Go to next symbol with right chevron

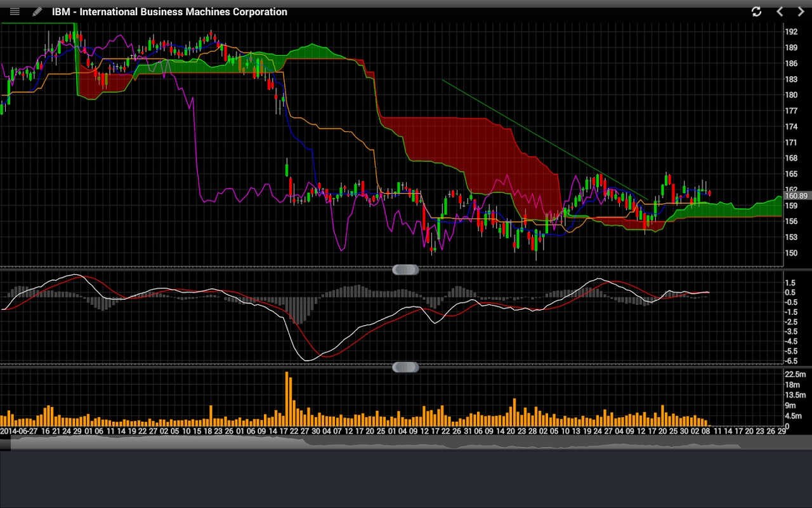pos(801,11)
